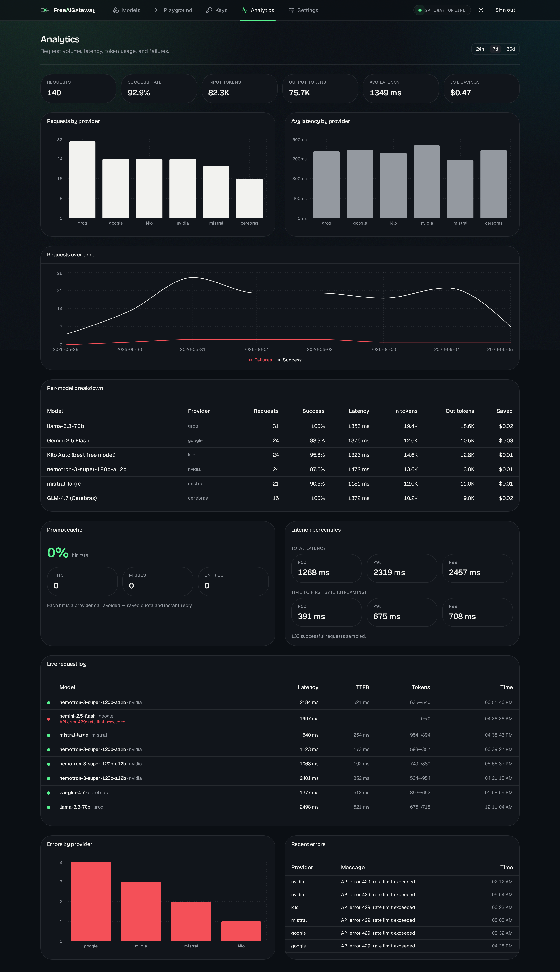
Task: Click the groq bar in Requests by provider
Action: 82,180
